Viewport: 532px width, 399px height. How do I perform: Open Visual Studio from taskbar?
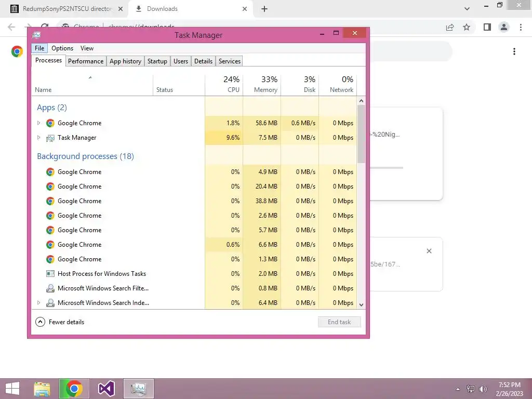[x=106, y=389]
